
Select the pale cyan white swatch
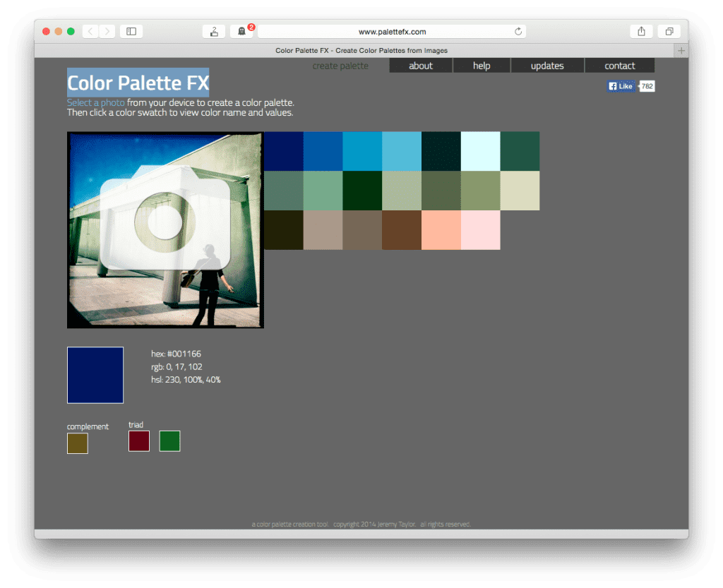pos(480,151)
